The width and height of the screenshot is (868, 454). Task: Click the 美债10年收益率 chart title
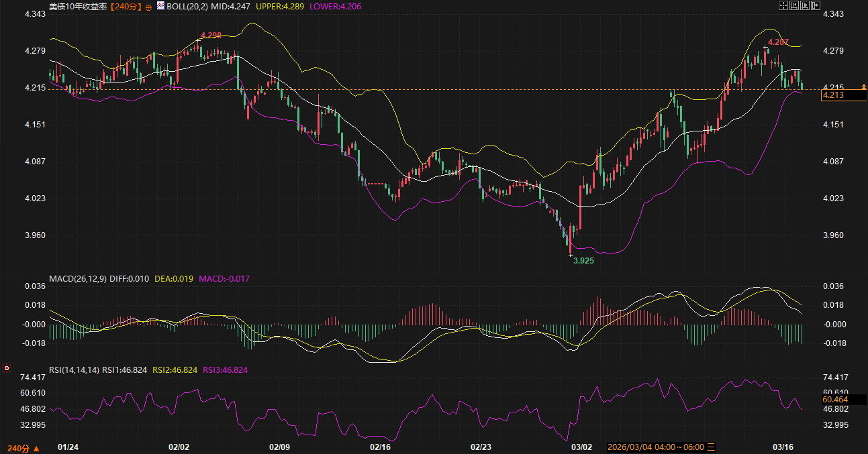point(79,6)
